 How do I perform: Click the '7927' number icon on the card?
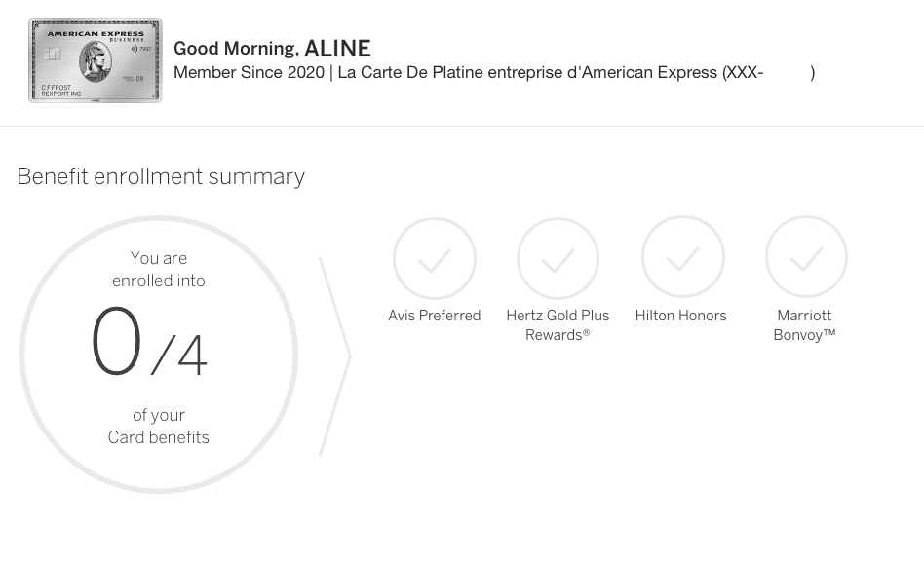click(145, 49)
